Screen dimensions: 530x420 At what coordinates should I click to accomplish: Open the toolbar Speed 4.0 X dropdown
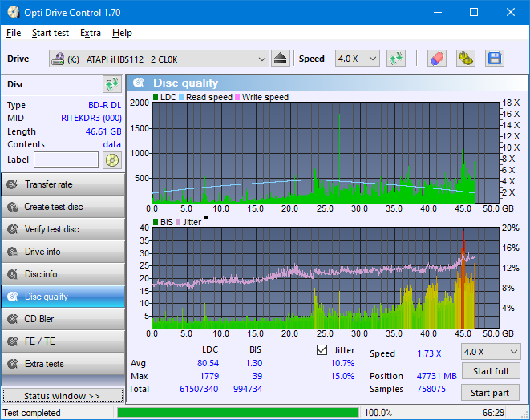[x=358, y=59]
